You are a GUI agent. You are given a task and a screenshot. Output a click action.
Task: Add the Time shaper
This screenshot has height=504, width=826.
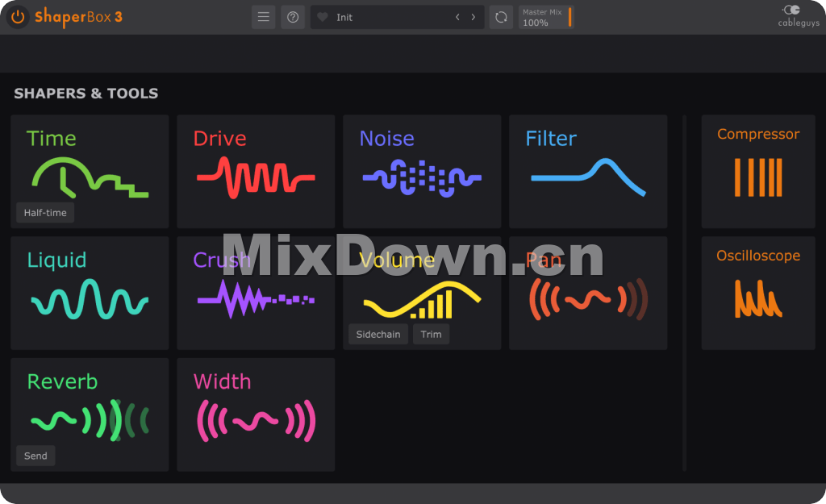(x=90, y=172)
